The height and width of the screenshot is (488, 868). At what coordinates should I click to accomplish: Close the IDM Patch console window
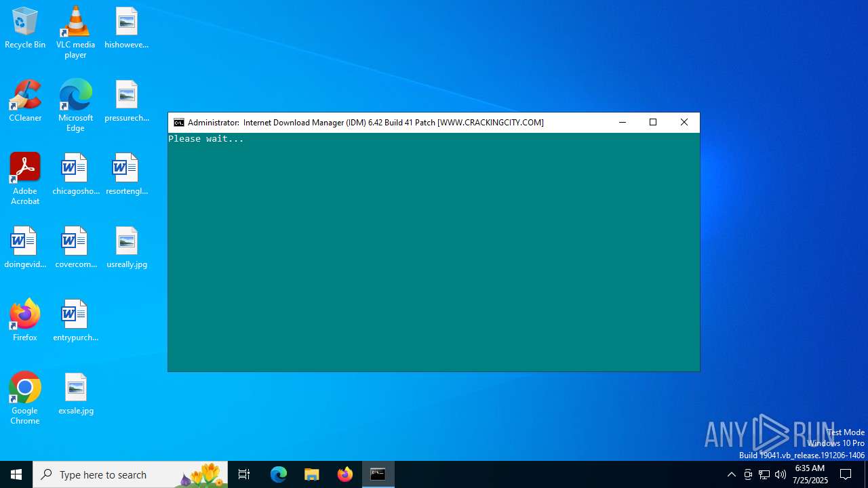pyautogui.click(x=684, y=123)
